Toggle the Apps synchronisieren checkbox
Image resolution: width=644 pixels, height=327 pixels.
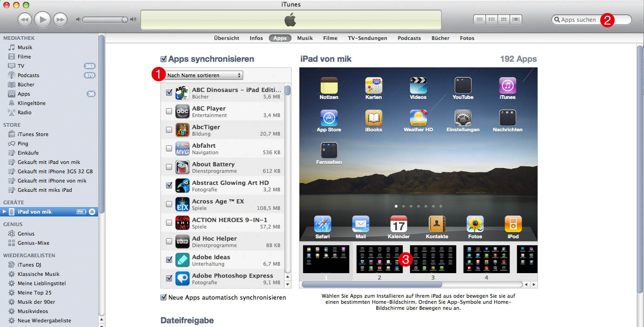(x=164, y=59)
